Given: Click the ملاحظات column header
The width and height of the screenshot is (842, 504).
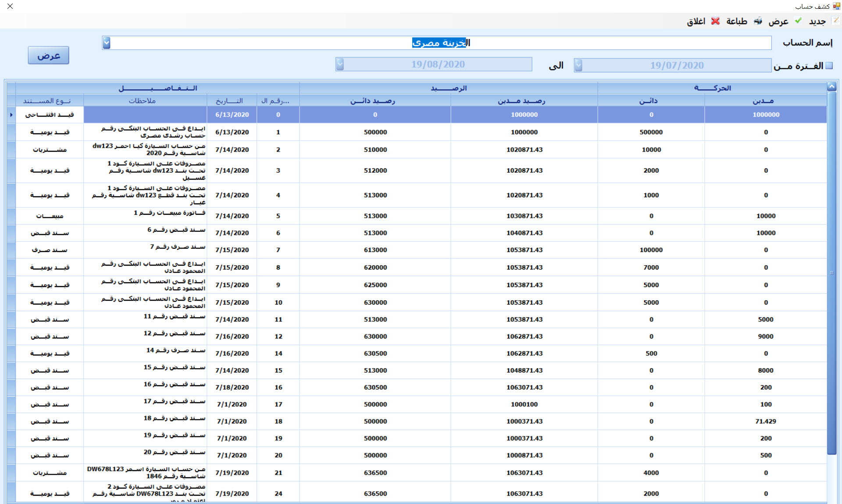Looking at the screenshot, I should pos(145,101).
